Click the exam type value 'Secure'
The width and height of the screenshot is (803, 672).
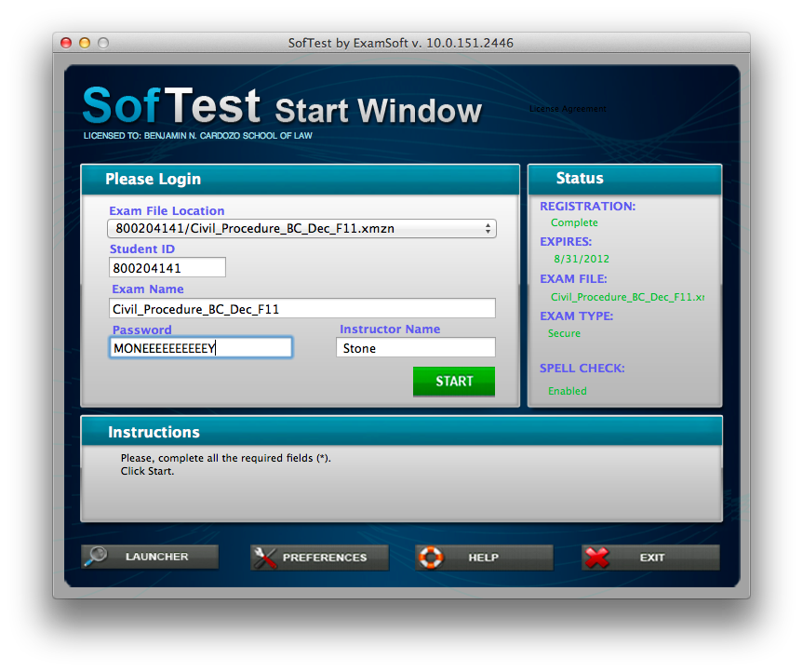pyautogui.click(x=564, y=333)
